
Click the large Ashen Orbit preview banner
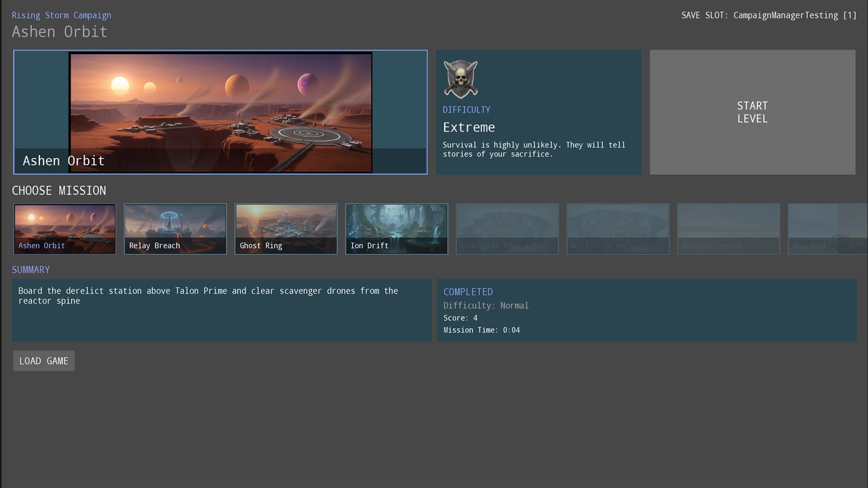click(x=220, y=112)
